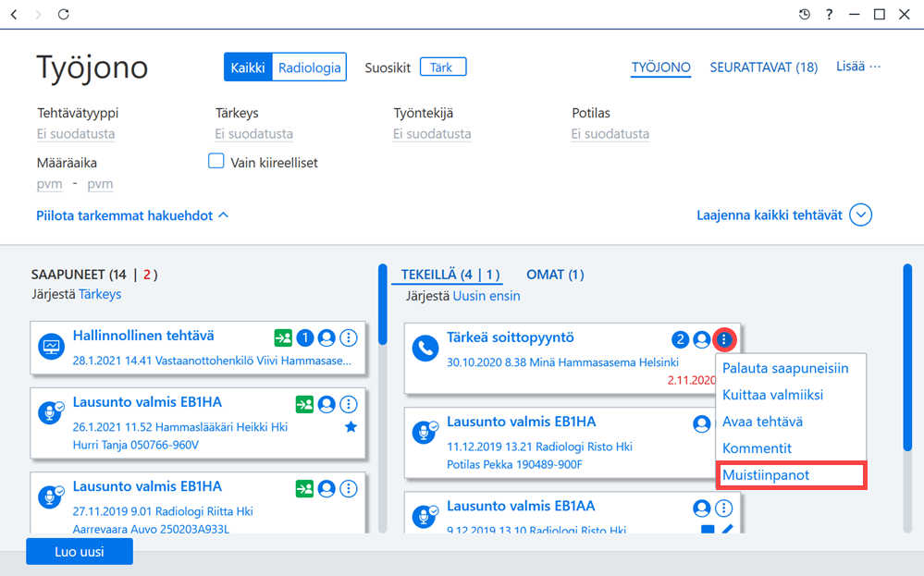
Task: Switch to TYÖJONO tab
Action: [x=660, y=67]
